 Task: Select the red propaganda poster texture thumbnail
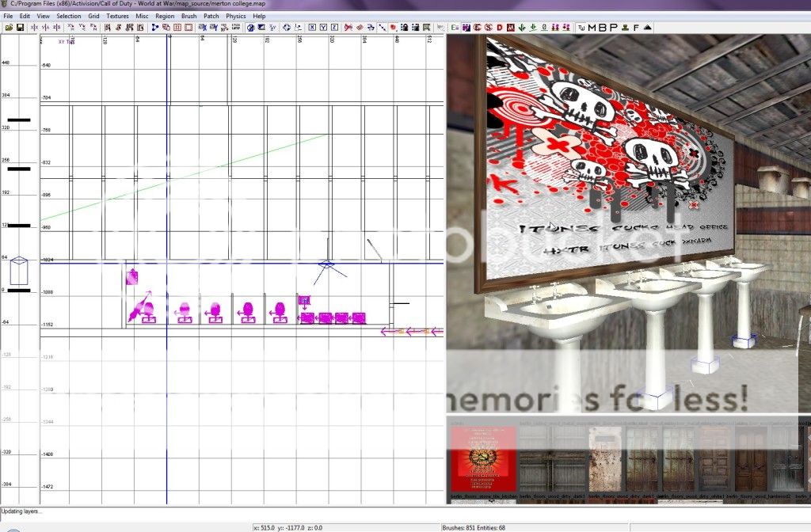483,459
